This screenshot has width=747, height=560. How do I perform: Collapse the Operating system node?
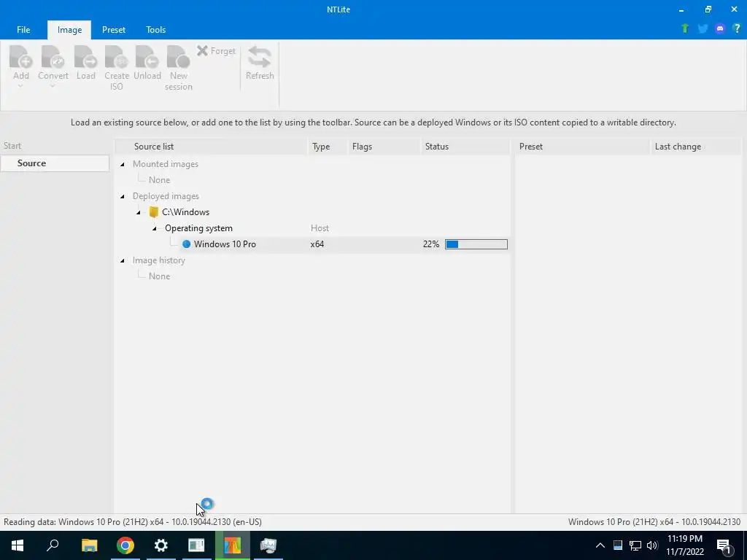155,228
